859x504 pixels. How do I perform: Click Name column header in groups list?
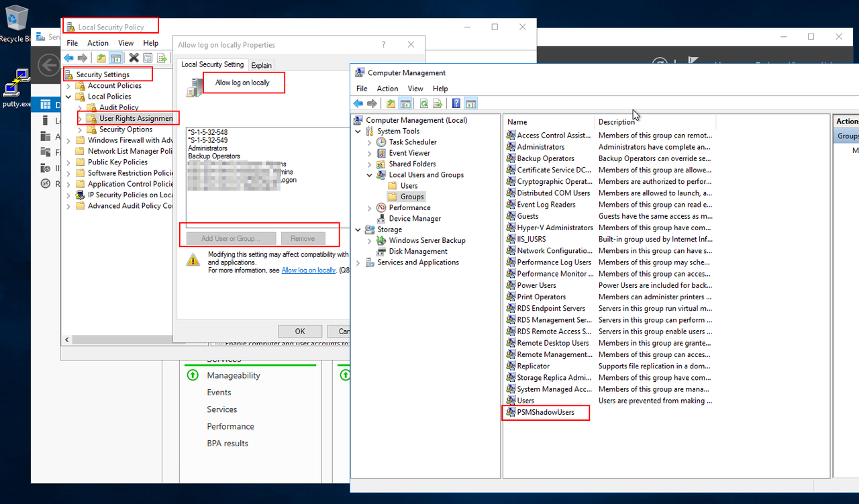(x=550, y=122)
